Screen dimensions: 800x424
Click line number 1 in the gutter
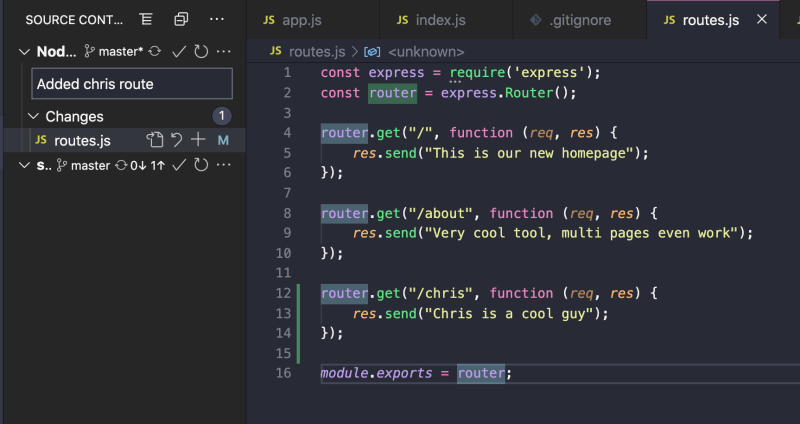click(287, 72)
